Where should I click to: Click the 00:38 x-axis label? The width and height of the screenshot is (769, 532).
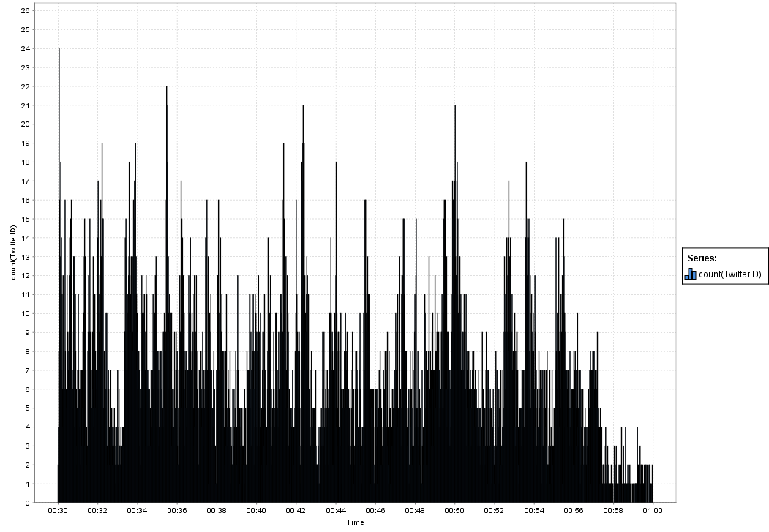point(217,511)
